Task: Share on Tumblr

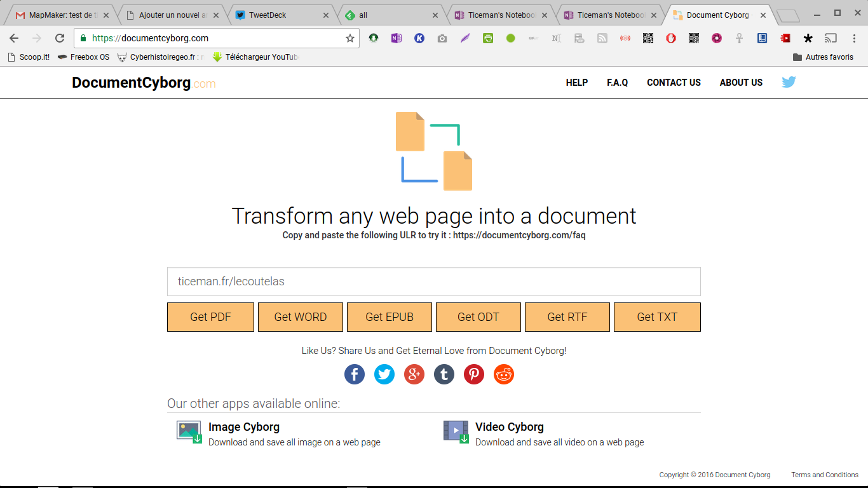Action: coord(444,374)
